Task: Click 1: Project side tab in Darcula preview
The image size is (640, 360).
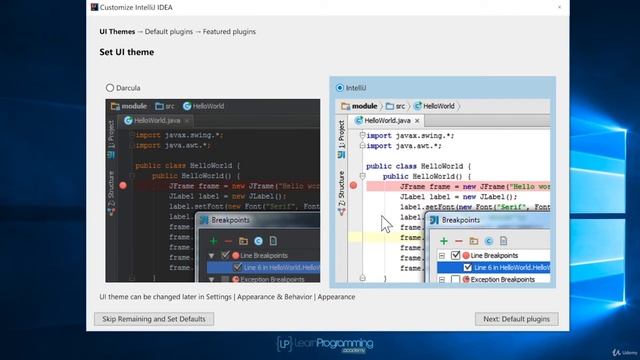Action: 111,139
